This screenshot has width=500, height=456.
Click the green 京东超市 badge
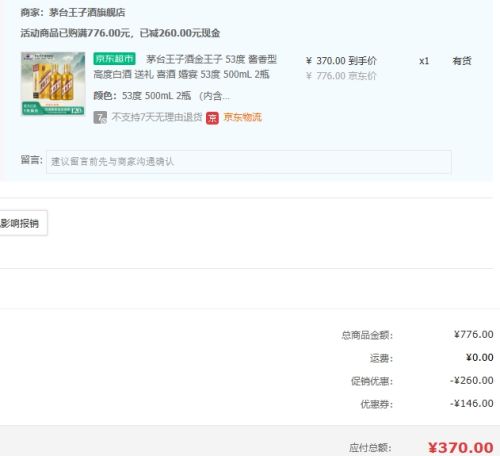(114, 59)
